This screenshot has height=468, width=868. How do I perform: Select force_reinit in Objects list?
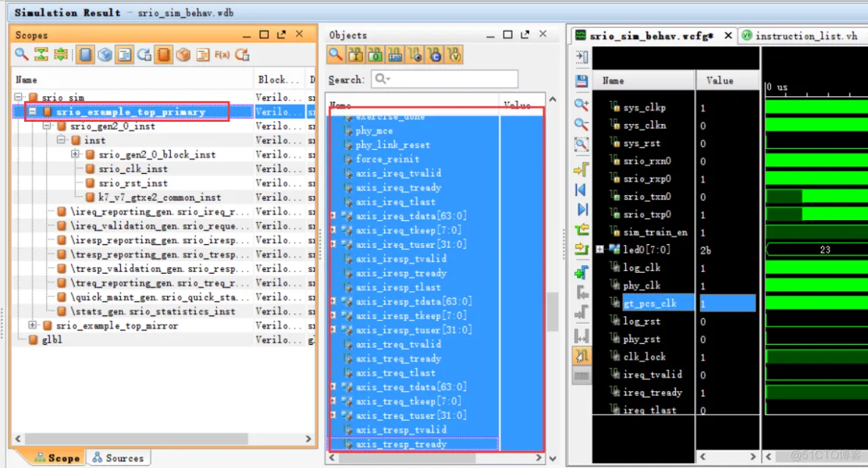388,159
